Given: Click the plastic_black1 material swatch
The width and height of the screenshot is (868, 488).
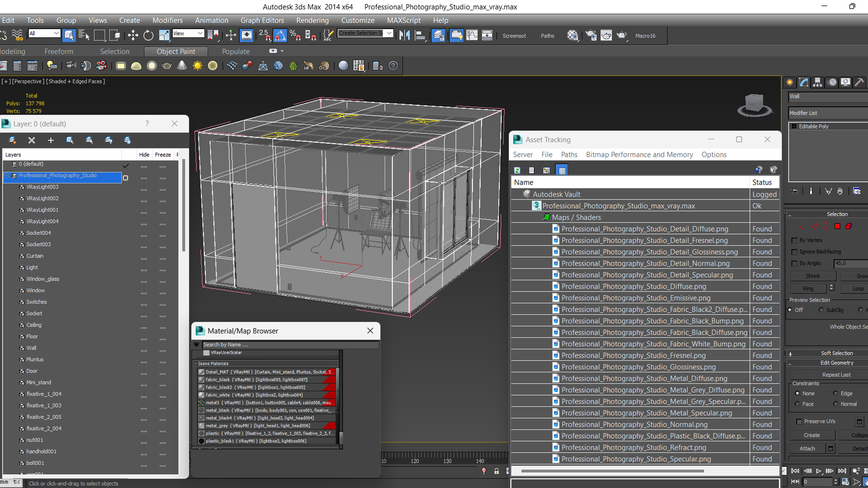Looking at the screenshot, I should coord(202,441).
